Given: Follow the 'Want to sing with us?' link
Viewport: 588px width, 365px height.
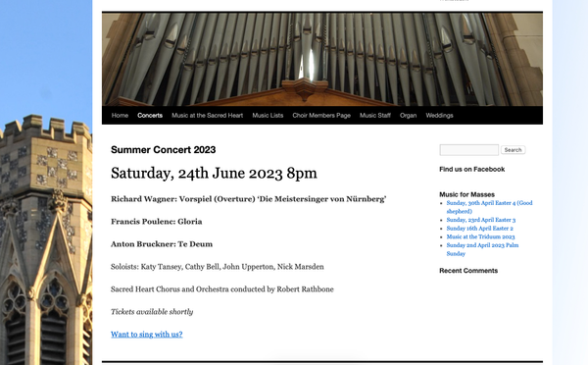Looking at the screenshot, I should point(147,335).
